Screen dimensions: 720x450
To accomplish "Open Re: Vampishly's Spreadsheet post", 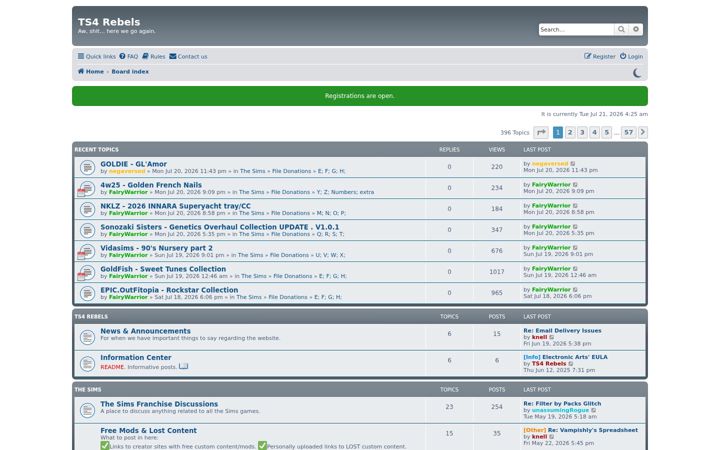I will [x=592, y=430].
